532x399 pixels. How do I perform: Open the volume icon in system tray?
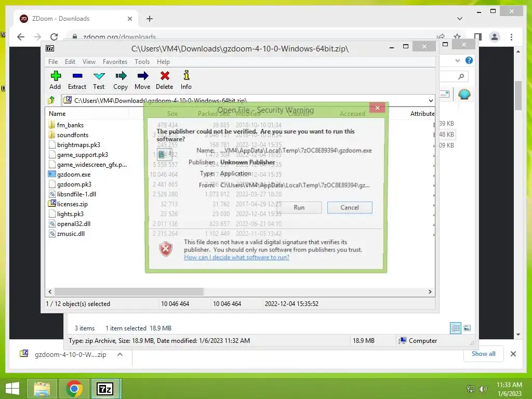(483, 389)
